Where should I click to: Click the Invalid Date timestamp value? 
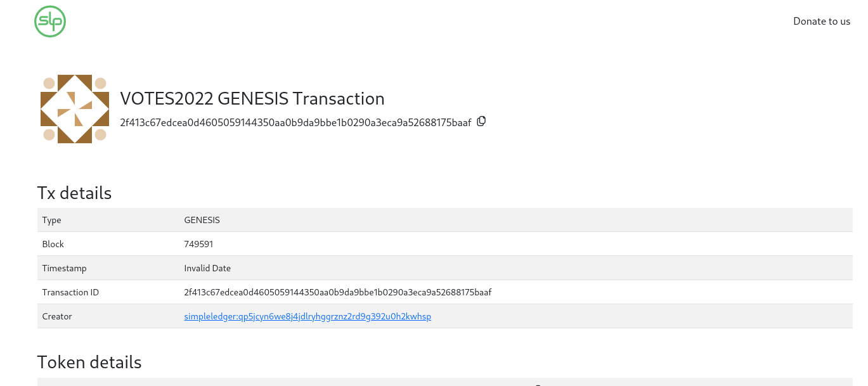(207, 268)
